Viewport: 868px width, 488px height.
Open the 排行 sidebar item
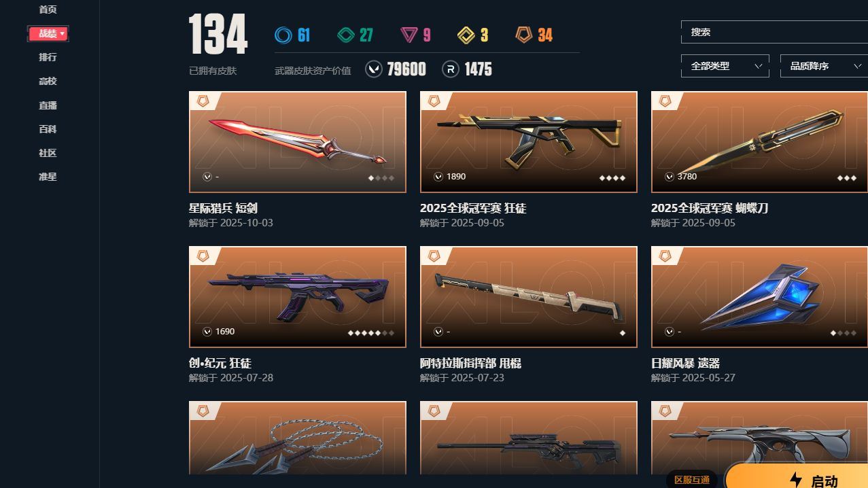[48, 57]
